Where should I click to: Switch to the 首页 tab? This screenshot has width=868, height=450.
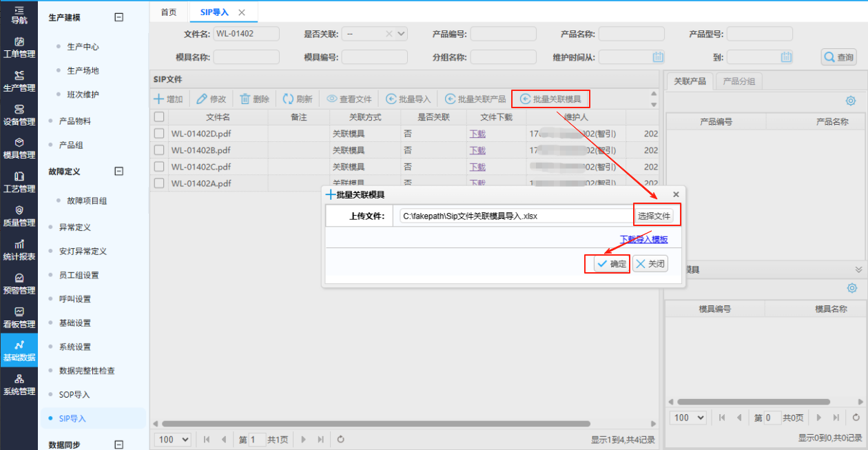tap(169, 12)
